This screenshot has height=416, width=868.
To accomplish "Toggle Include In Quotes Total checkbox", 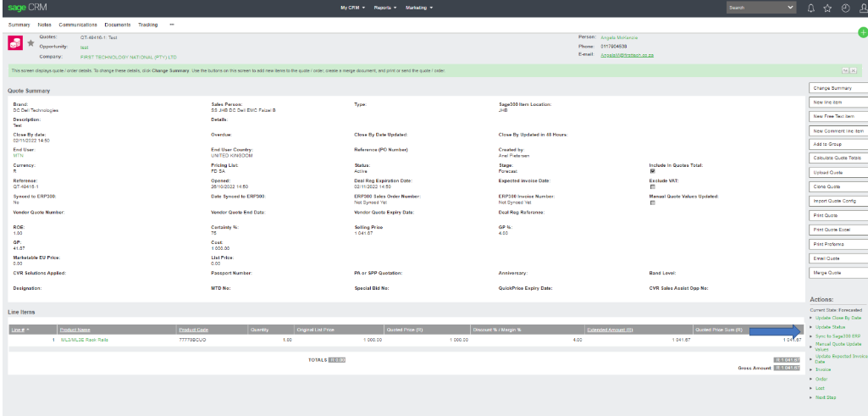I will (x=652, y=171).
